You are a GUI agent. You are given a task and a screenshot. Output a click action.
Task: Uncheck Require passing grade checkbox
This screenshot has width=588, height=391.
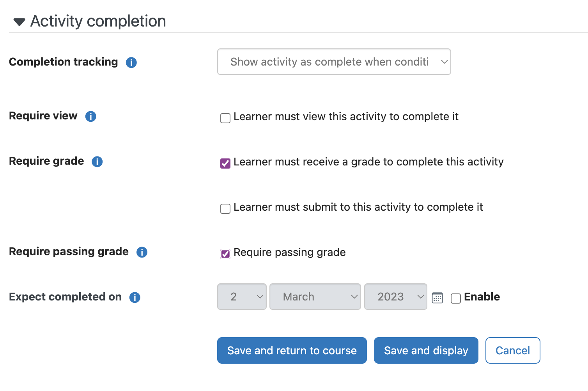click(225, 254)
